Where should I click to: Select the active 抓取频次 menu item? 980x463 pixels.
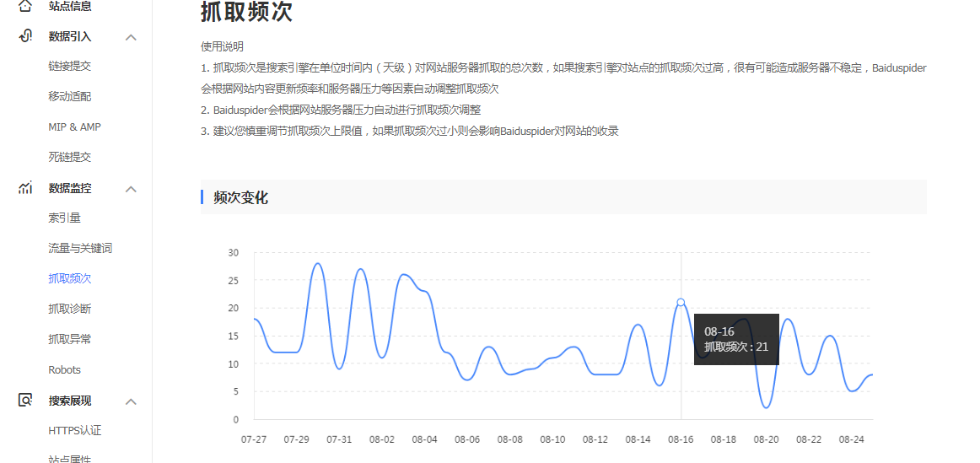(69, 278)
